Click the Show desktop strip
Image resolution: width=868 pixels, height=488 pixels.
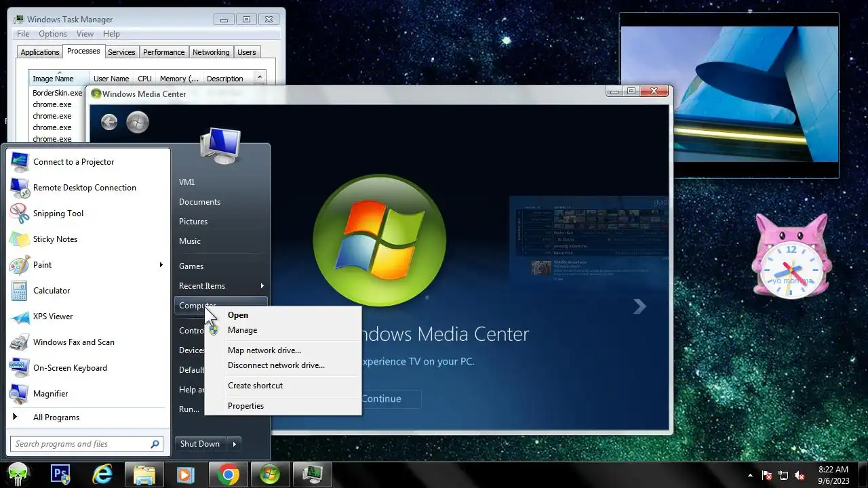pos(863,475)
